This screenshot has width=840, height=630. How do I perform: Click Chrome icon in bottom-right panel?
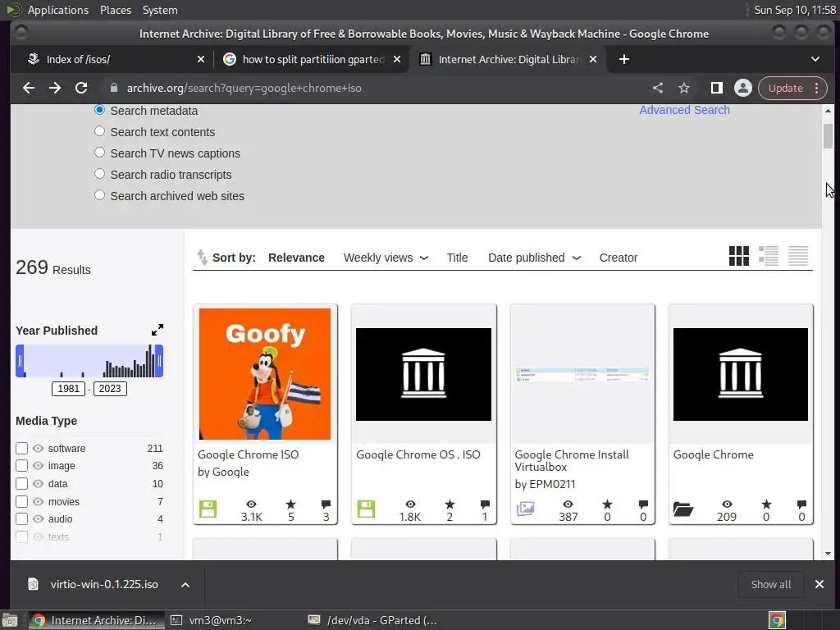coord(777,620)
